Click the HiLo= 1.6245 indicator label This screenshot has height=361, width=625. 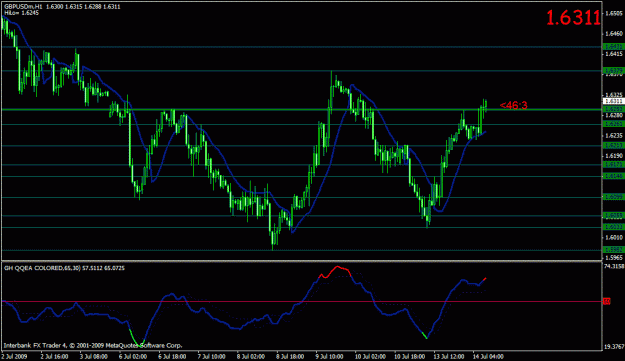pyautogui.click(x=22, y=13)
